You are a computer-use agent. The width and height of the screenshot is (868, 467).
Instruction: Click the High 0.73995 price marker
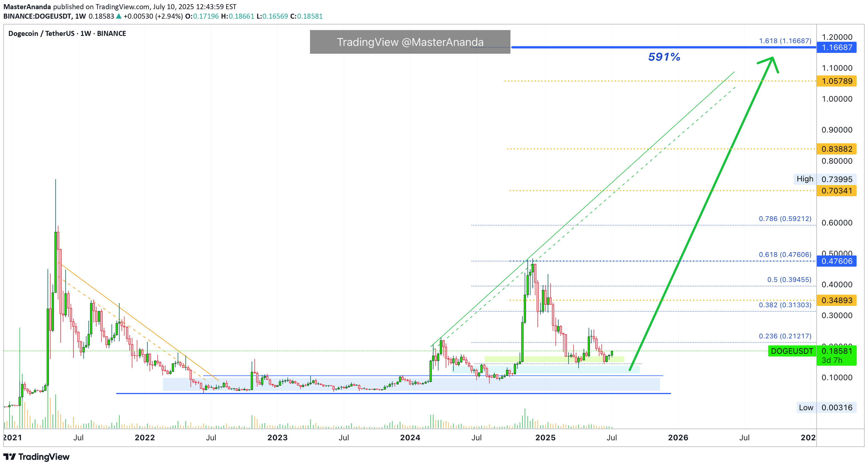click(x=825, y=179)
